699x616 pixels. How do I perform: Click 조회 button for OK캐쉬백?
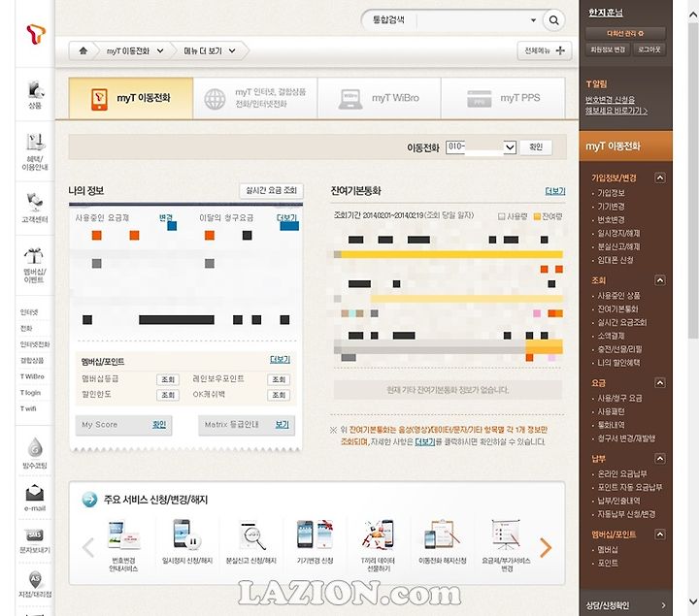(x=279, y=395)
